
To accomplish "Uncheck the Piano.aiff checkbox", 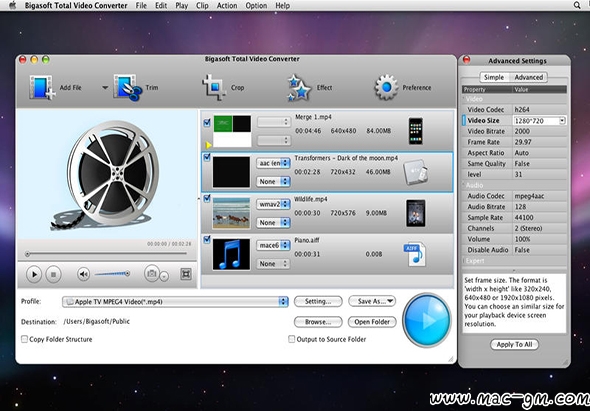I will (x=207, y=239).
